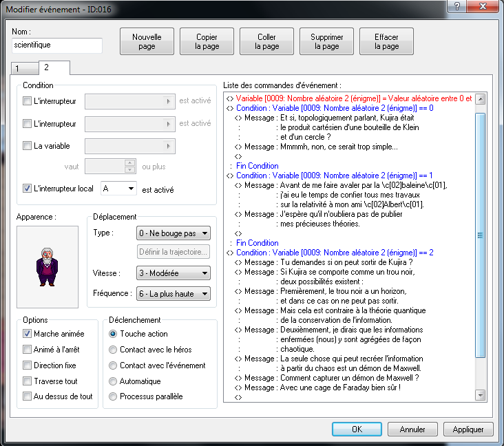Select the Automatique trigger

[x=113, y=381]
